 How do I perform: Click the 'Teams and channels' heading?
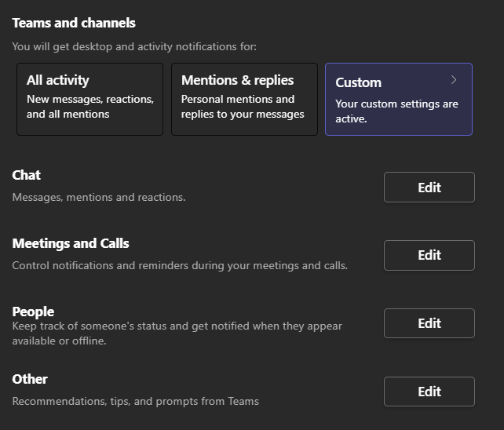[x=74, y=23]
